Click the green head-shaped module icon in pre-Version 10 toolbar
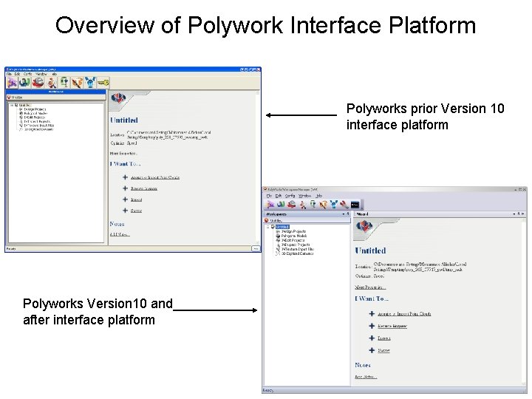 pos(64,83)
